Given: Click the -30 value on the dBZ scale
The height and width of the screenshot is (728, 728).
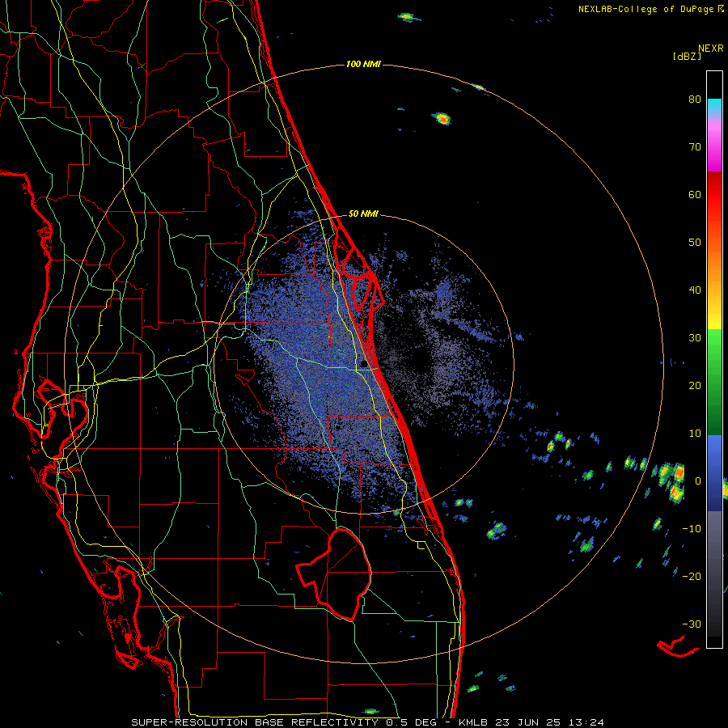Looking at the screenshot, I should pyautogui.click(x=692, y=624).
